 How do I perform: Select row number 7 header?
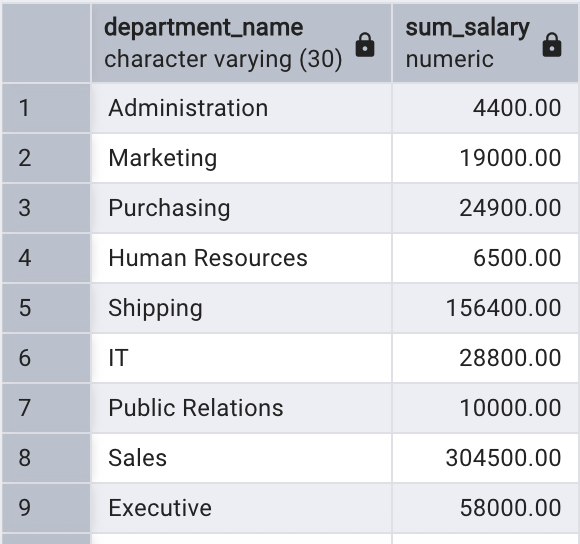click(46, 408)
